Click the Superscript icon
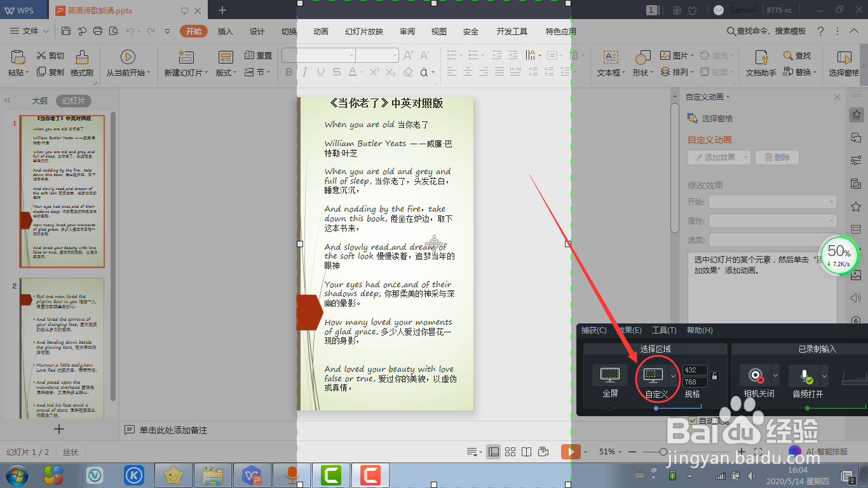868x488 pixels. point(375,72)
